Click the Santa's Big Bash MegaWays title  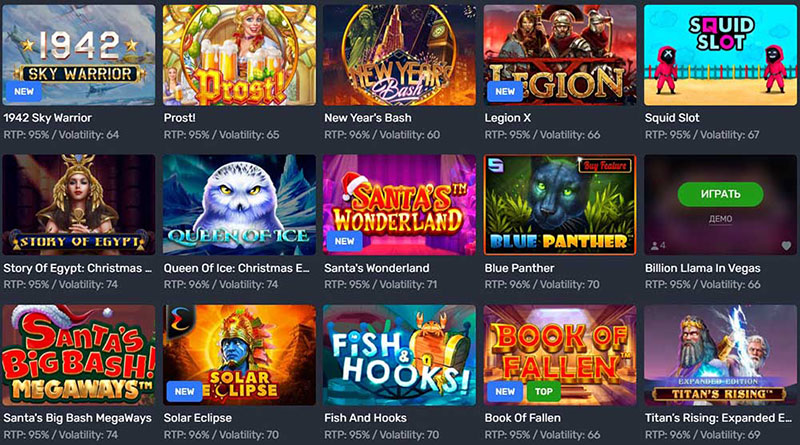click(78, 418)
